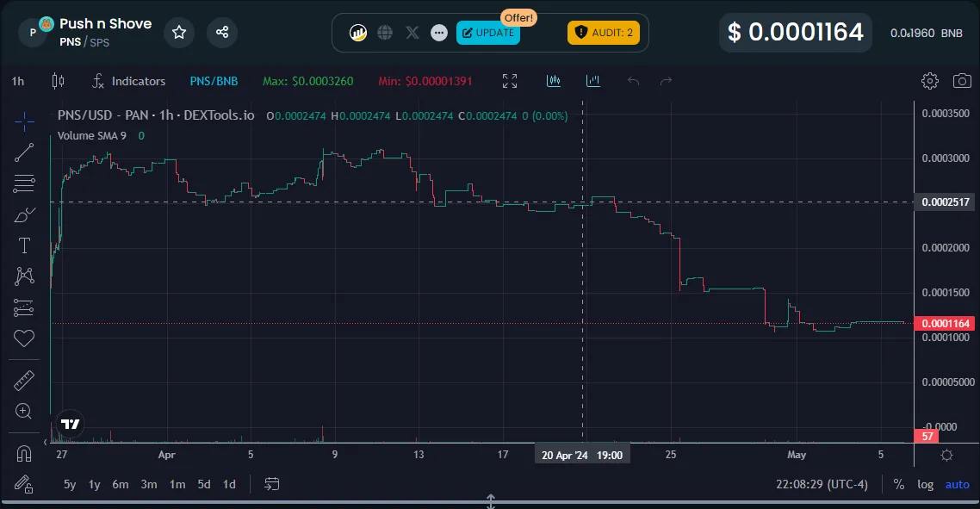Set chart range to 1y
The image size is (980, 509).
pyautogui.click(x=95, y=484)
